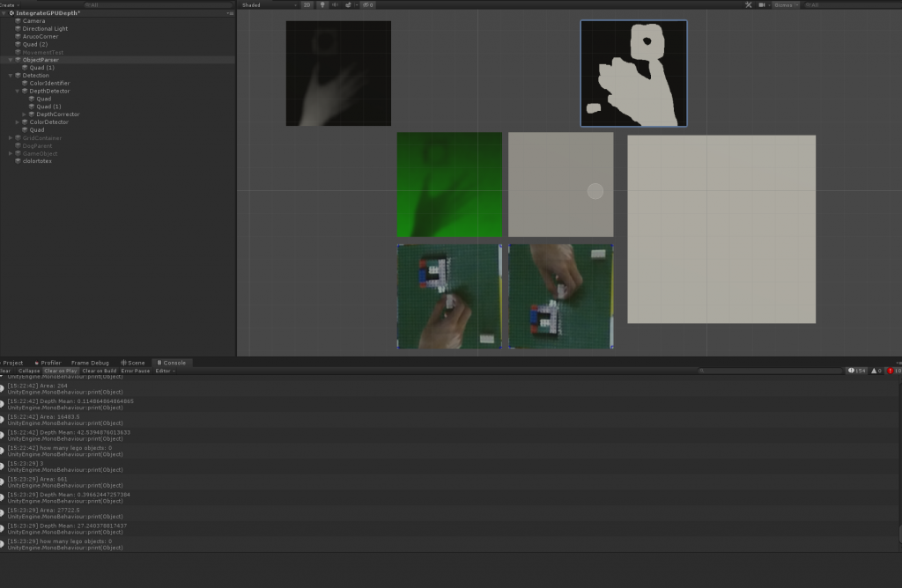Click the scene camera settings icon
Viewport: 902px width, 588px height.
tap(762, 4)
